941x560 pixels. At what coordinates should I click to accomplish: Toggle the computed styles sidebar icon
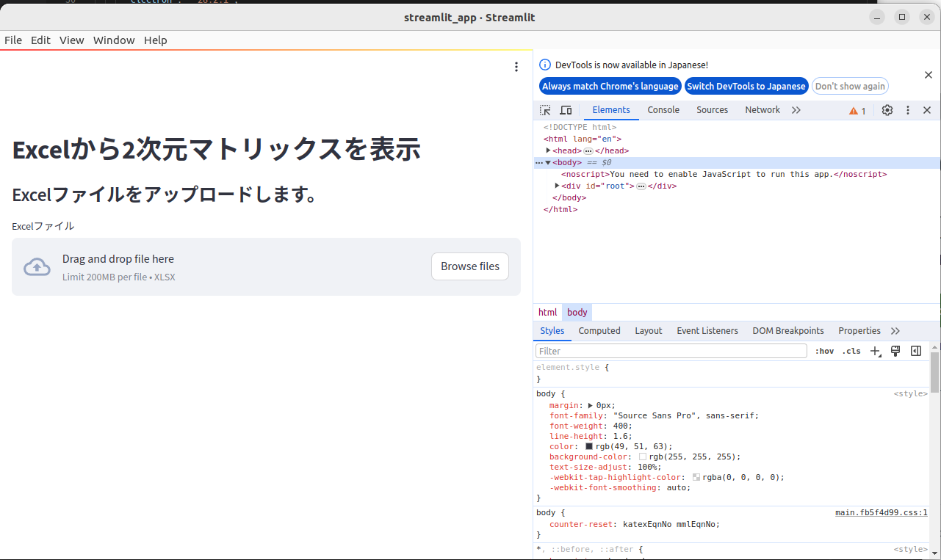916,351
